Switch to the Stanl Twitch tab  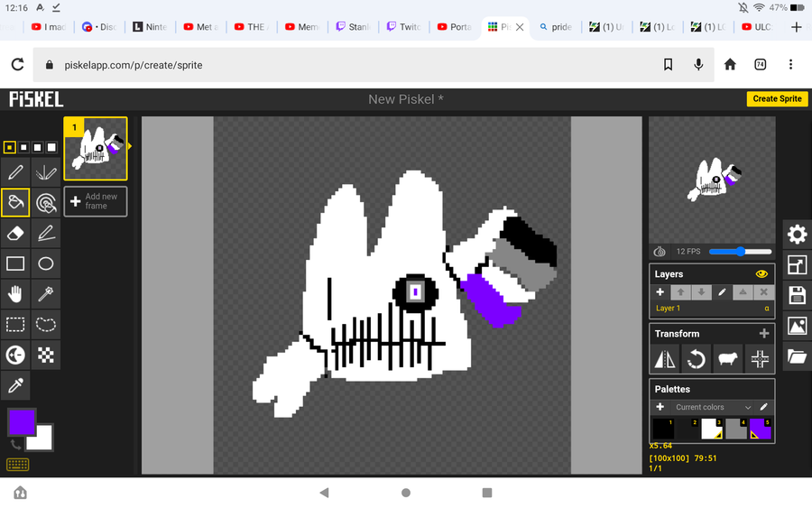point(353,27)
